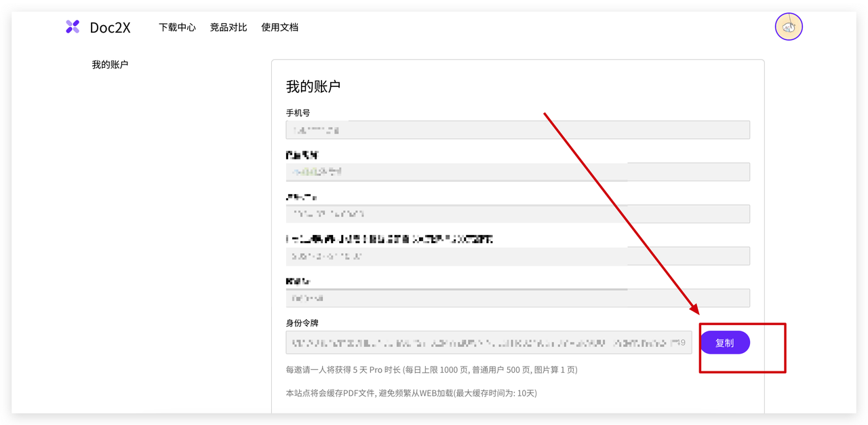Click the input field directly below 手机号 field
The image size is (868, 425).
[x=517, y=172]
